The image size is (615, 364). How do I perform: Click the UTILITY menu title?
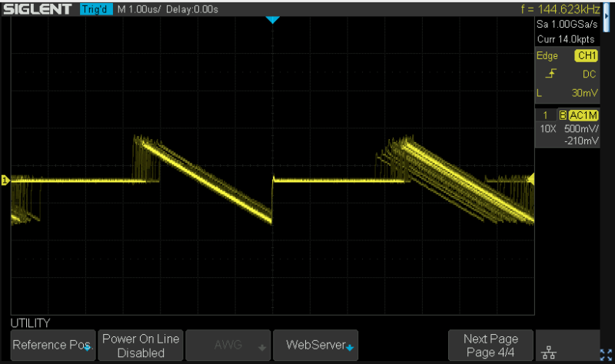[x=30, y=323]
